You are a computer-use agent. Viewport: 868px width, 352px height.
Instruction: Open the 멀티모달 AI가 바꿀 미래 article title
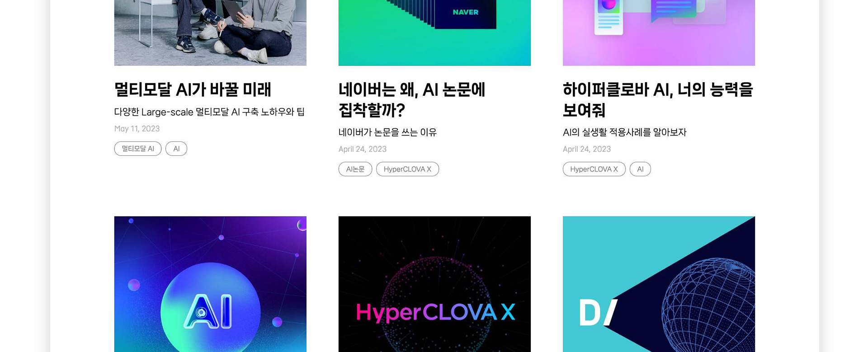click(x=193, y=89)
